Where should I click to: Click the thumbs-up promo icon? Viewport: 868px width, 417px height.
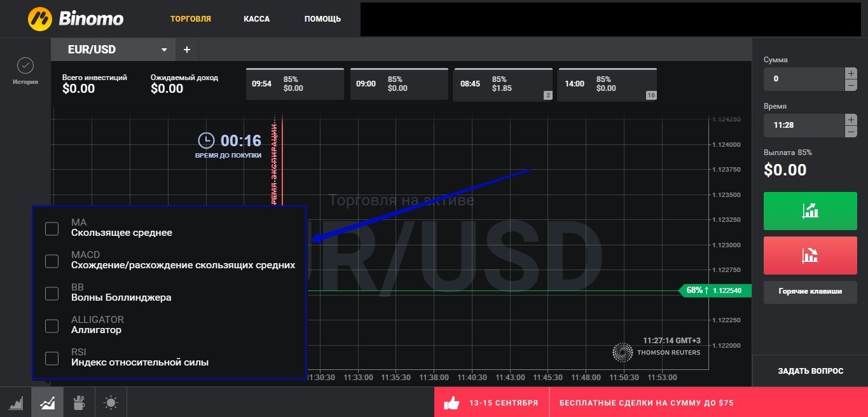pyautogui.click(x=451, y=402)
